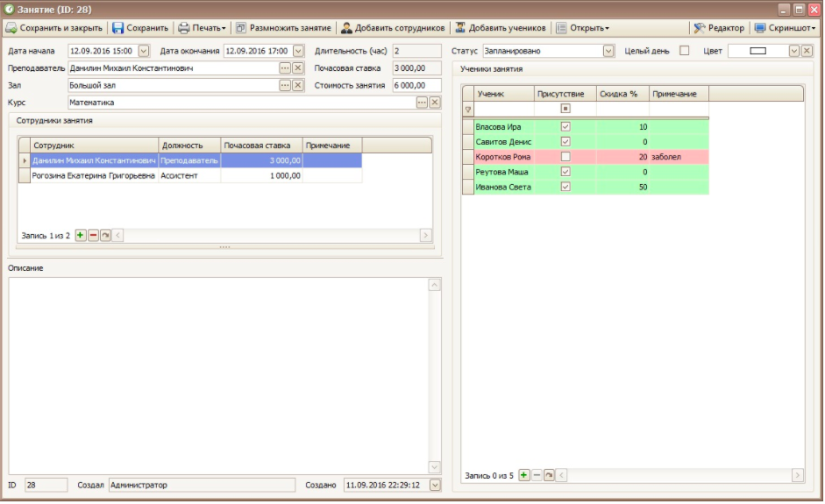This screenshot has height=504, width=825.
Task: Click the filter funnel icon in students grid
Action: click(468, 110)
